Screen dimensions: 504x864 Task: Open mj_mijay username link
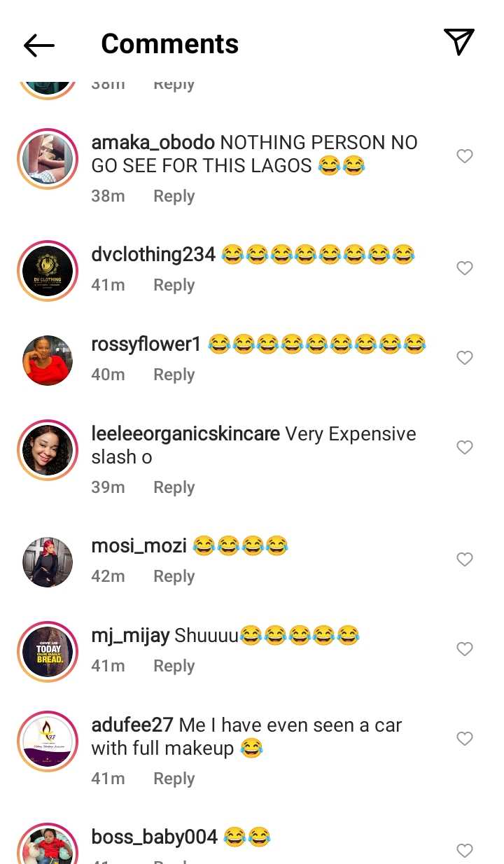pyautogui.click(x=131, y=636)
